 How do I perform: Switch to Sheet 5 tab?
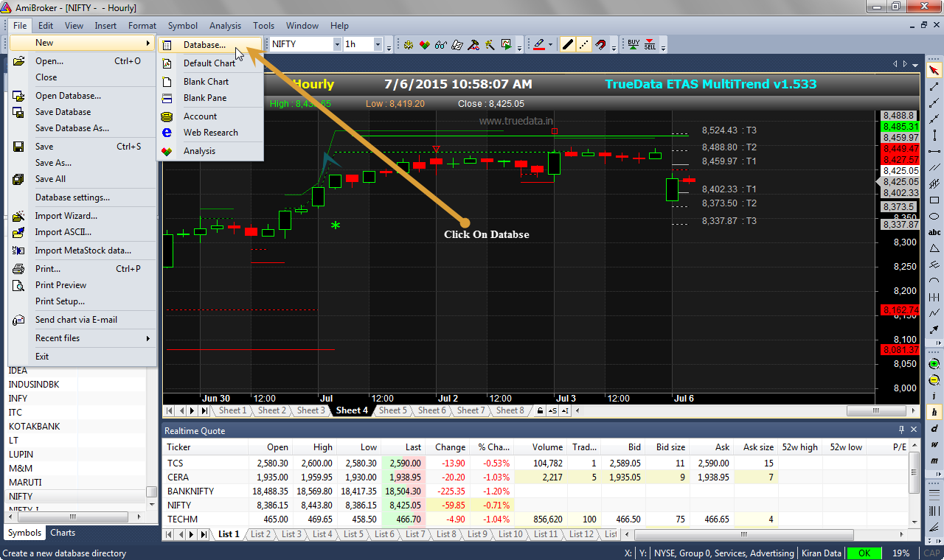coord(393,410)
